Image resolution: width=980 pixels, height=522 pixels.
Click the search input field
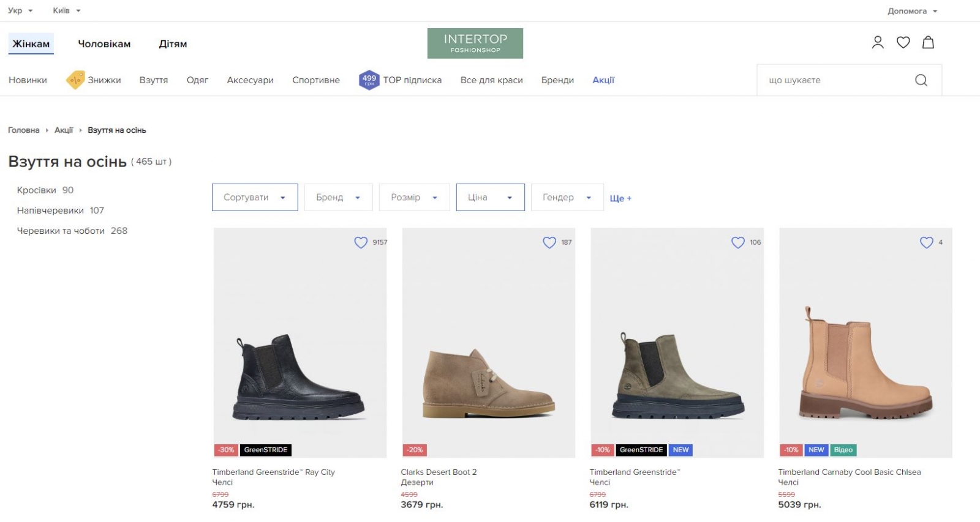(833, 80)
